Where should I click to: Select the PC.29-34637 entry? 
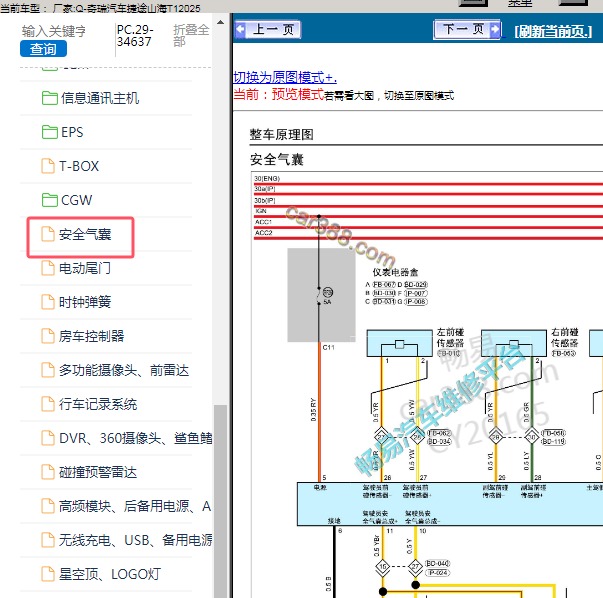point(135,35)
